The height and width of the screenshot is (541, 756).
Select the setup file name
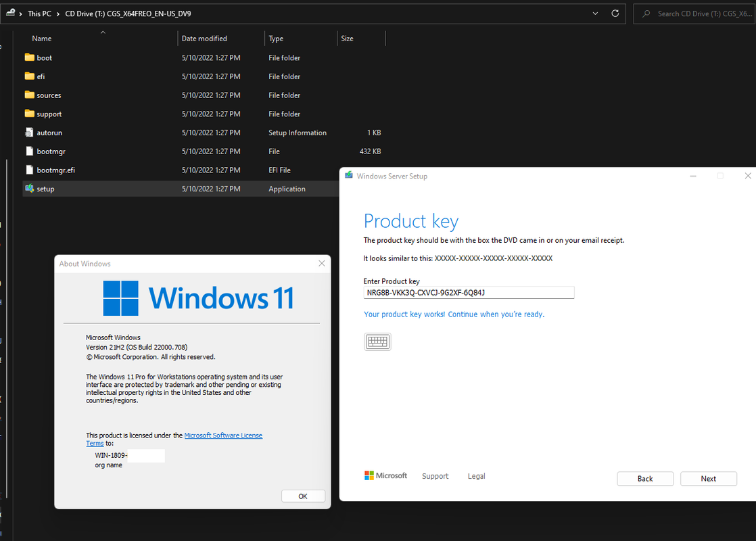pos(45,189)
